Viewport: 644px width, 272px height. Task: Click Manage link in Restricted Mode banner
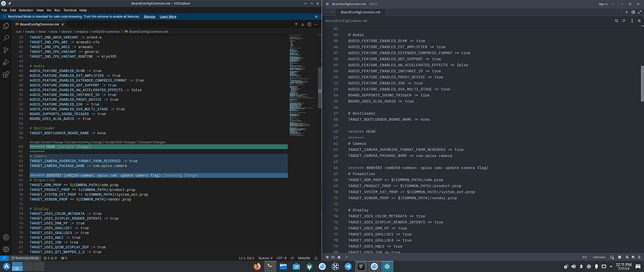[150, 16]
